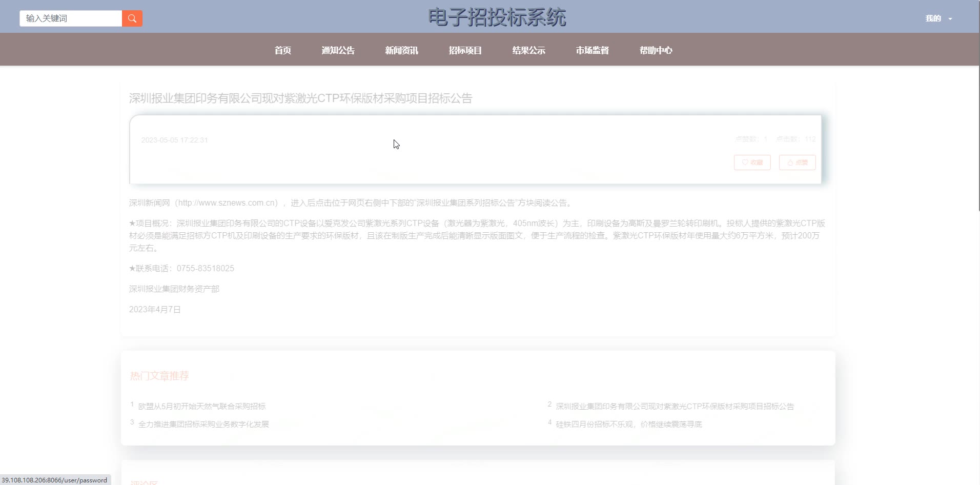
Task: Click the date 2023年4月7日
Action: 155,309
